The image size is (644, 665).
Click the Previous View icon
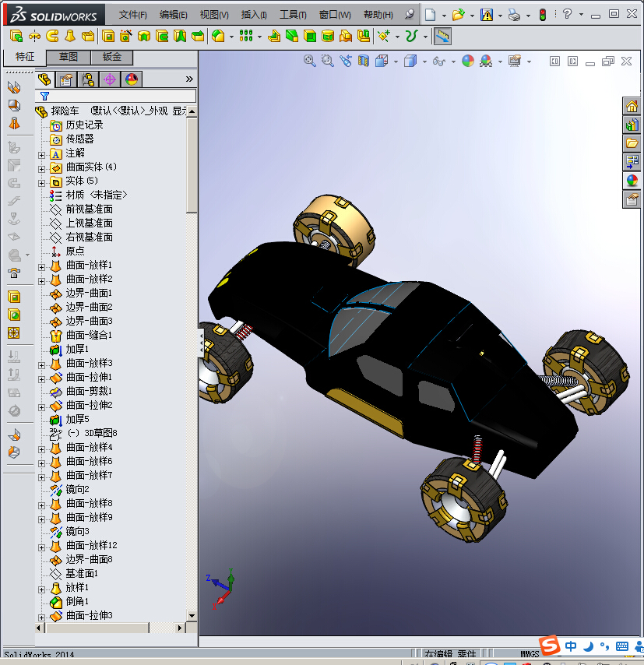[x=346, y=61]
